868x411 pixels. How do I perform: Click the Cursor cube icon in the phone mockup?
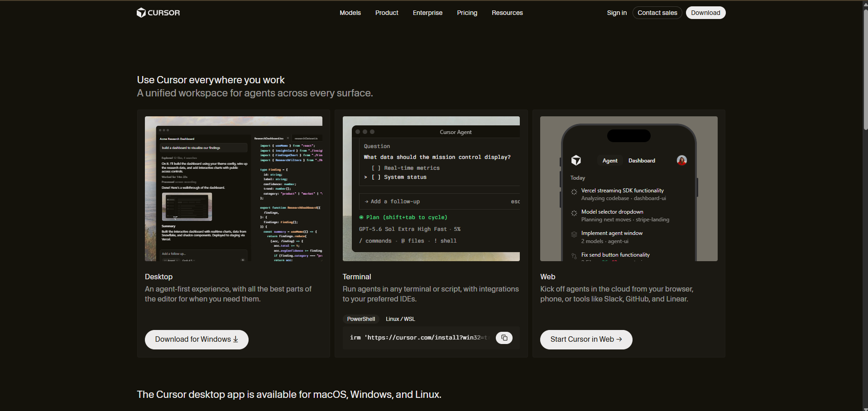tap(576, 160)
